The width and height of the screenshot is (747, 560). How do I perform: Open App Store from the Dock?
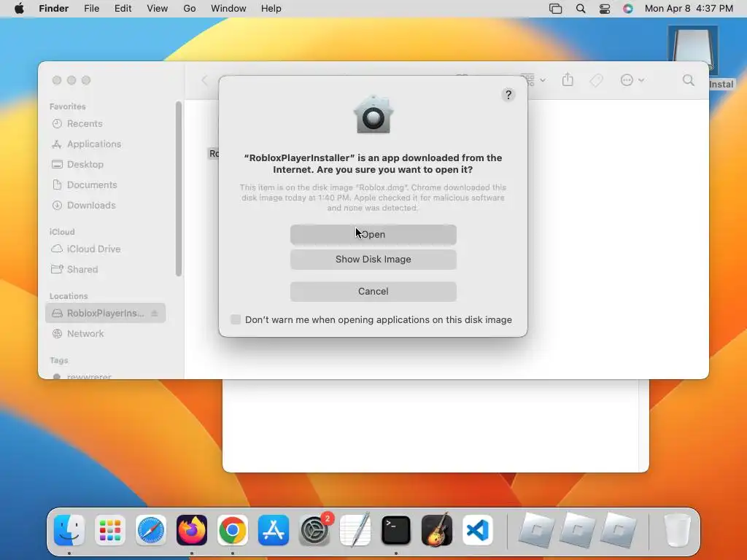[x=274, y=530]
